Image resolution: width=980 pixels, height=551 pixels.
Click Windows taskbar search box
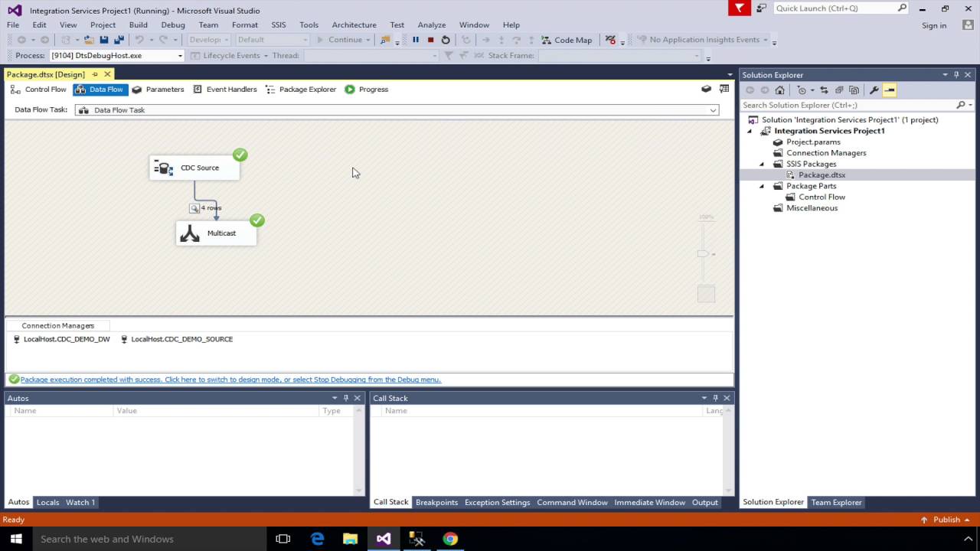(149, 539)
